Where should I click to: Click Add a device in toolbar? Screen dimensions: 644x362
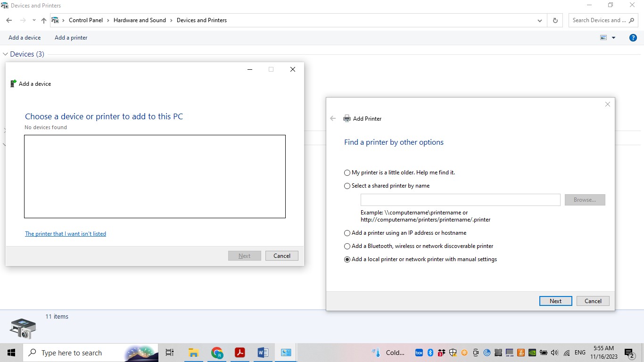tap(25, 38)
